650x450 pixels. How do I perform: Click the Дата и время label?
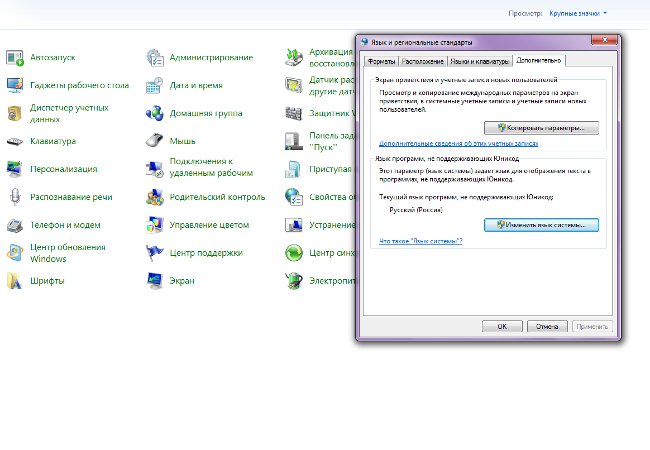click(x=196, y=85)
